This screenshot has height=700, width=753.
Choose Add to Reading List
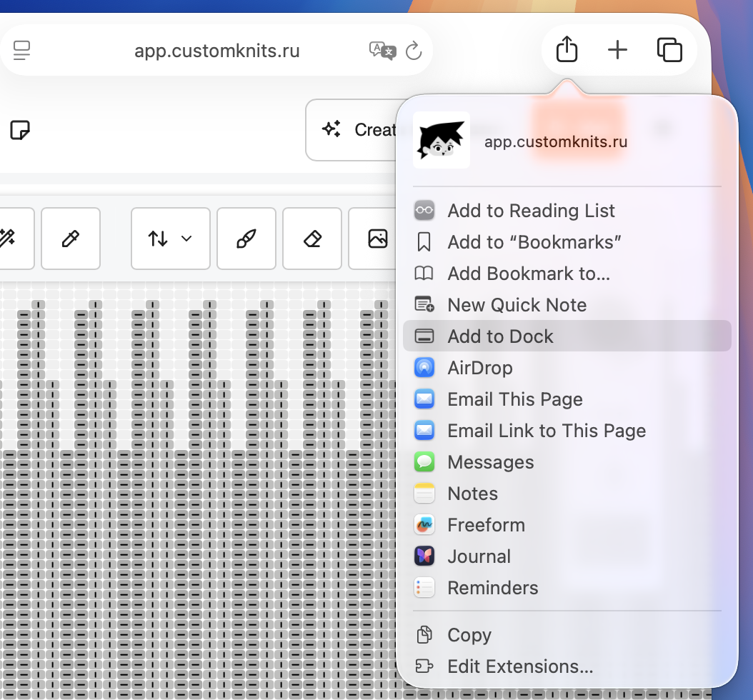[x=531, y=211]
